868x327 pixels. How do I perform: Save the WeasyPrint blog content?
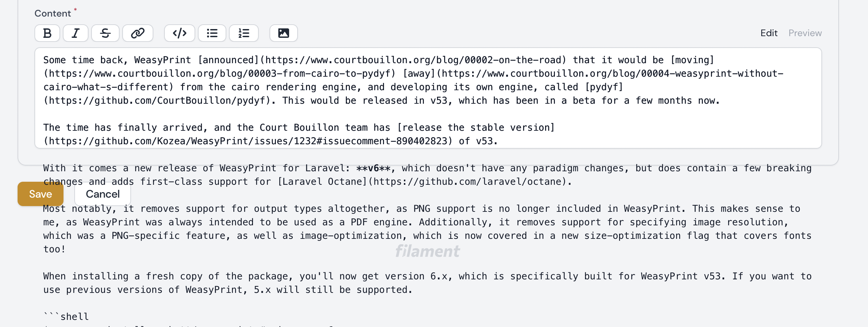pyautogui.click(x=40, y=194)
